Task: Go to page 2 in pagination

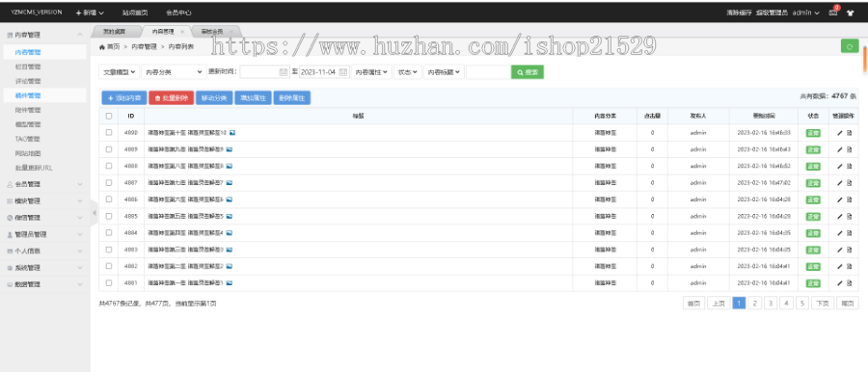Action: click(x=754, y=303)
